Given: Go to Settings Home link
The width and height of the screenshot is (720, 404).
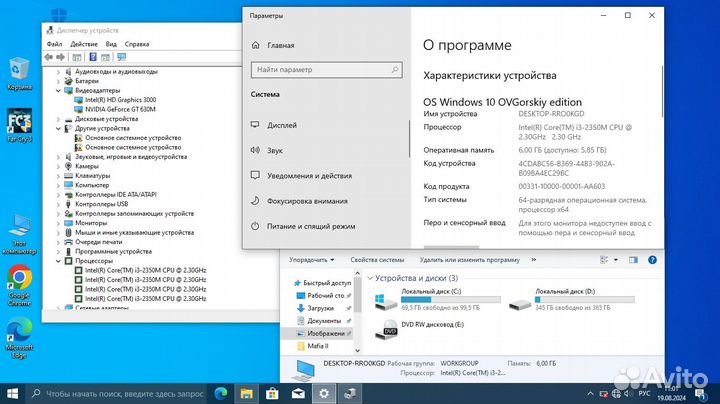Looking at the screenshot, I should tap(281, 45).
